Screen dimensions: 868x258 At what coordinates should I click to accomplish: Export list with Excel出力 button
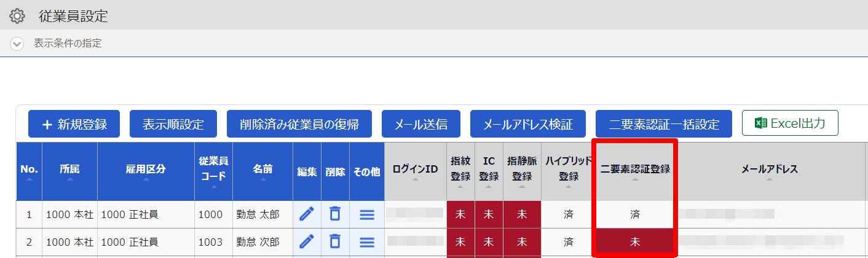click(x=790, y=123)
